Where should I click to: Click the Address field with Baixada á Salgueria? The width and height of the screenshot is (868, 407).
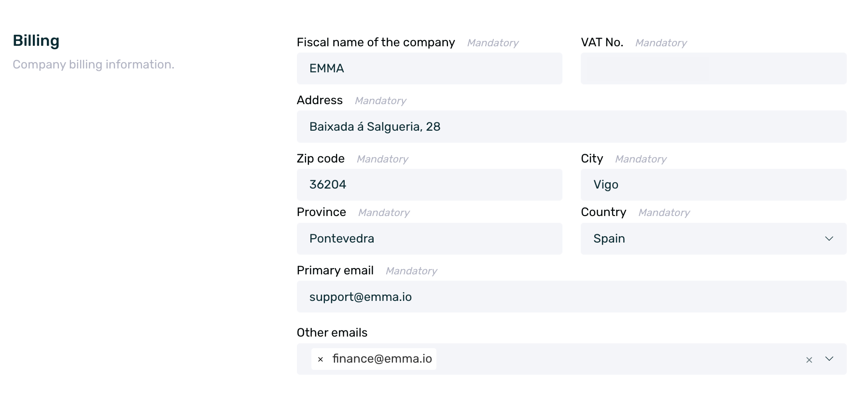571,126
